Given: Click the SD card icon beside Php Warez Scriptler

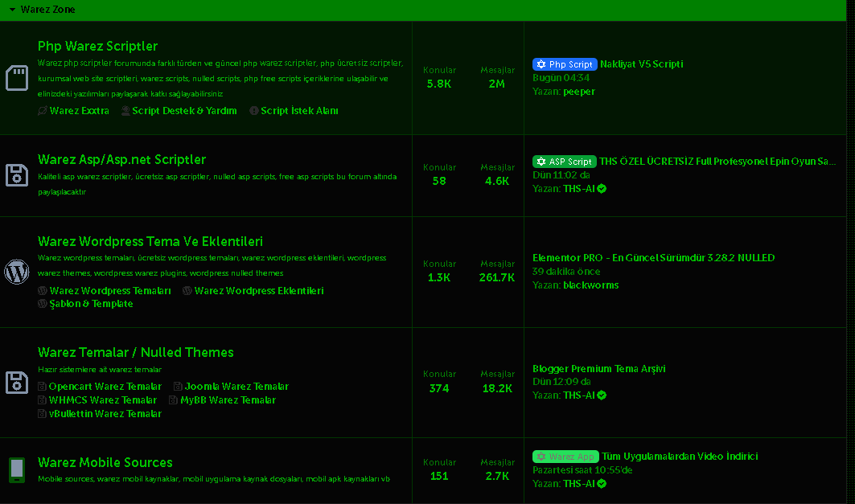Looking at the screenshot, I should tap(17, 78).
